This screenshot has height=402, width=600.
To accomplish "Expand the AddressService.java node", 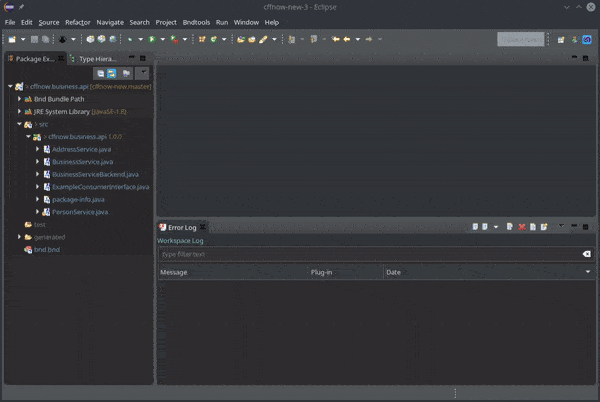I will 38,149.
